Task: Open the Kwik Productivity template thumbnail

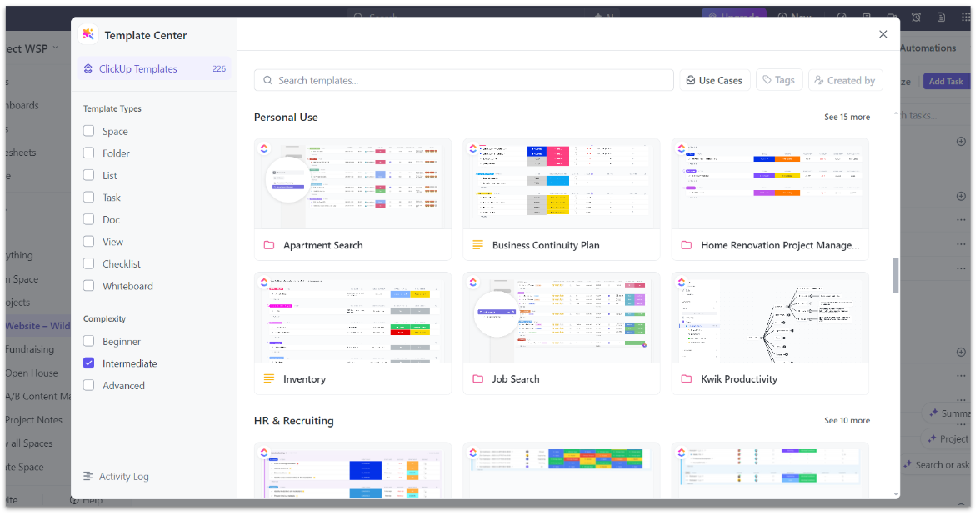Action: click(x=770, y=318)
